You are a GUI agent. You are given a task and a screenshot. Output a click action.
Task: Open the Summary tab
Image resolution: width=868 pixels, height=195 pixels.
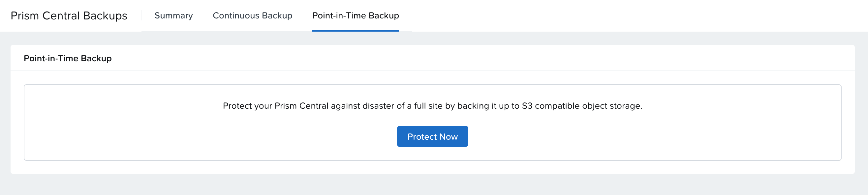click(x=173, y=15)
